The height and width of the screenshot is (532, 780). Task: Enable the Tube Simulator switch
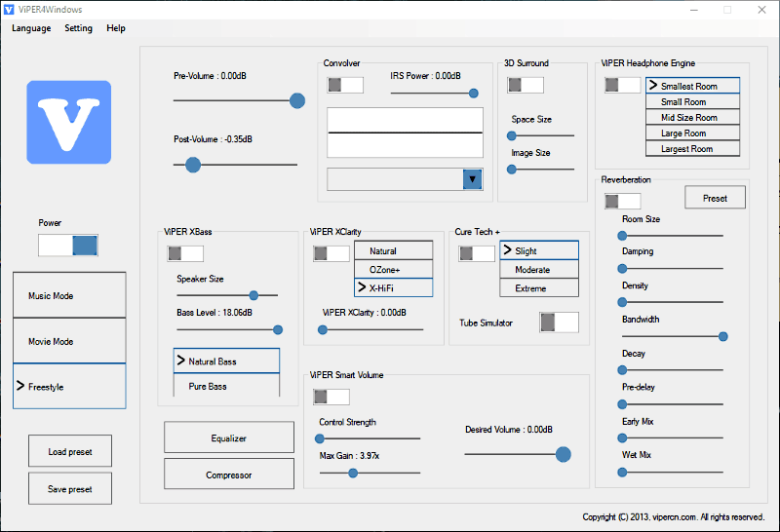tap(559, 323)
